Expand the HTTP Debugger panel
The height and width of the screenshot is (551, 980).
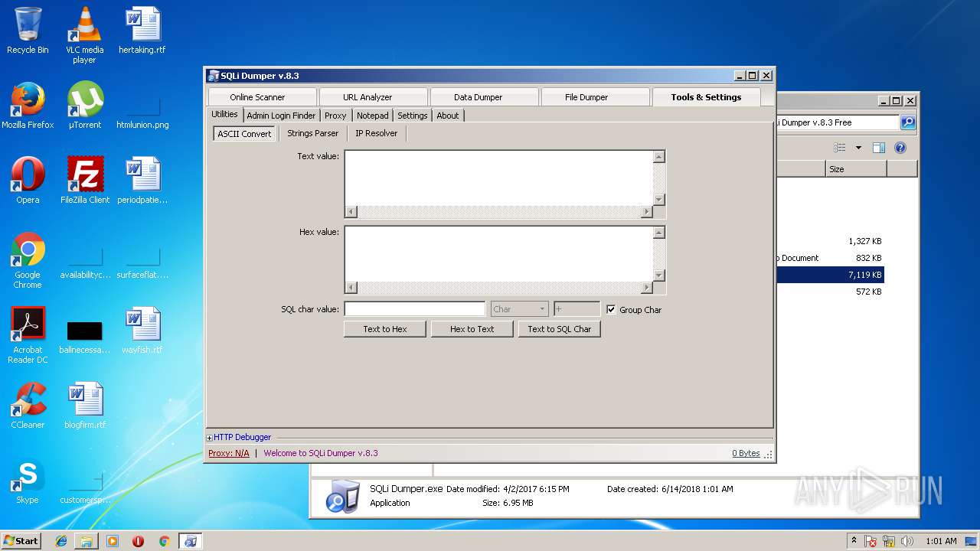point(210,438)
